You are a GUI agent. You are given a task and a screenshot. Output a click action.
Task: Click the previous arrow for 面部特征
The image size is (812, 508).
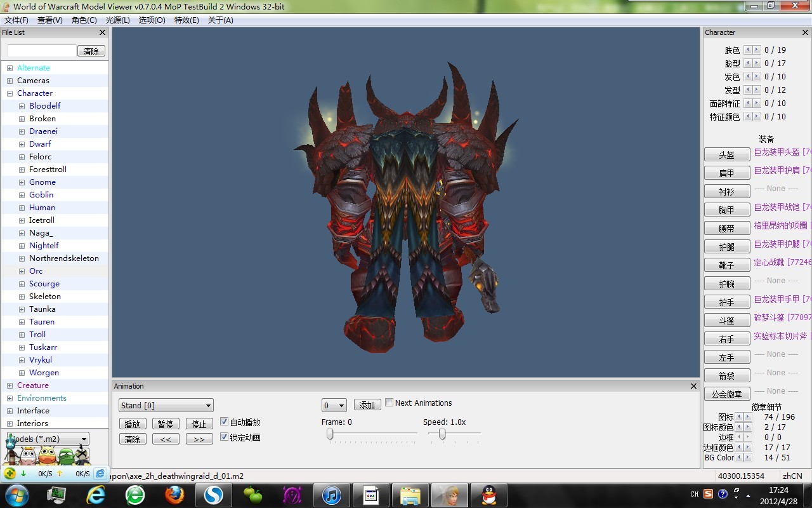(748, 103)
